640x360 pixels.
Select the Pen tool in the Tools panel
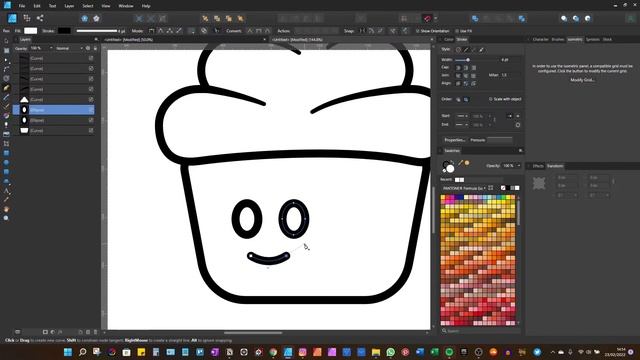tap(6, 88)
